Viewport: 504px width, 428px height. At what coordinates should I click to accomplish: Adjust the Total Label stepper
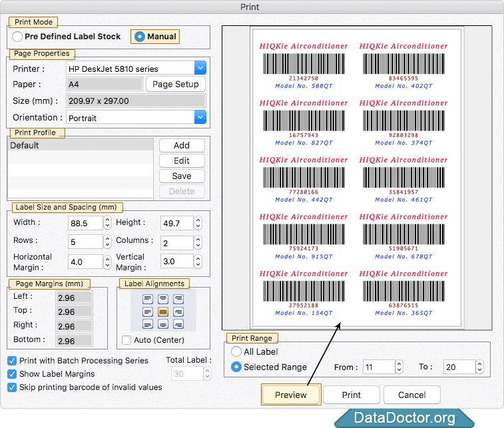coord(208,373)
